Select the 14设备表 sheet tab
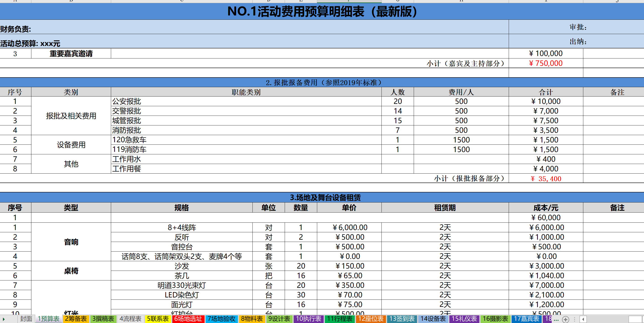Screen dimensions: 644x323 433,319
